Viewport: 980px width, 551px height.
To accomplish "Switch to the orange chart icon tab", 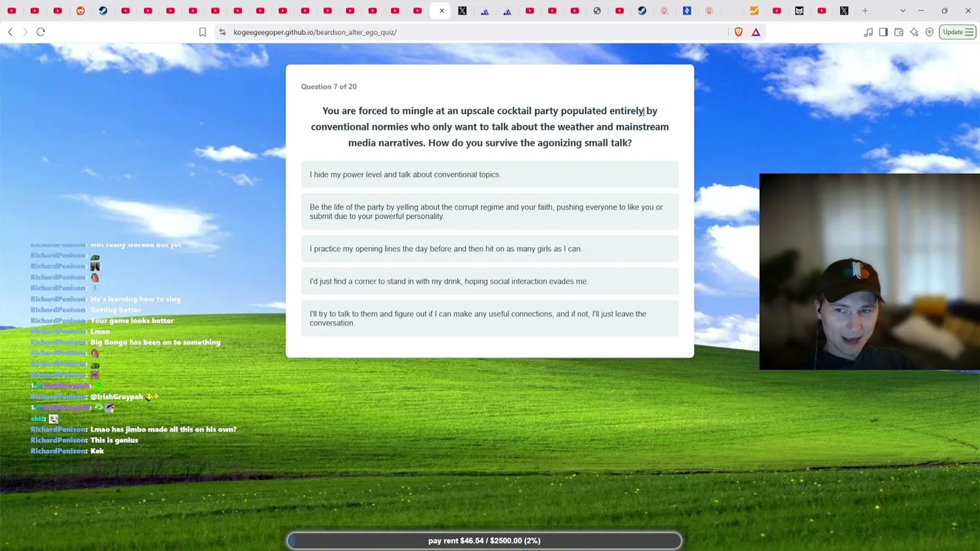I will (754, 11).
